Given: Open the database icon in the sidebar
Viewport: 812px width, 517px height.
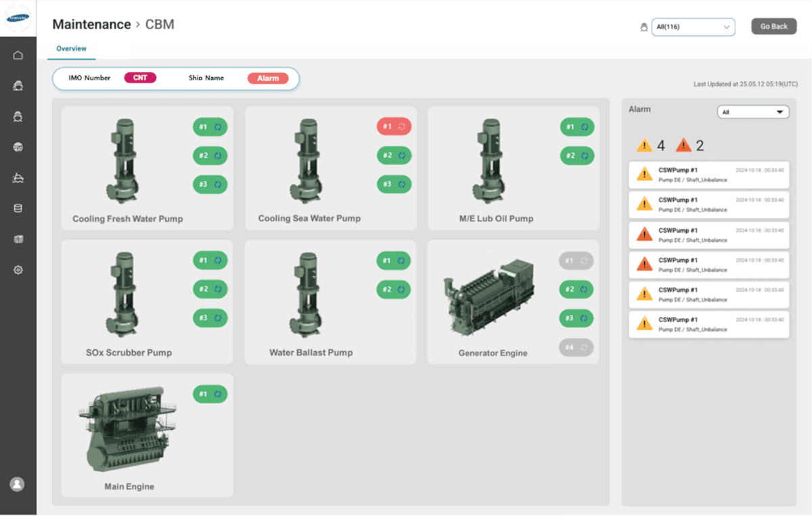Looking at the screenshot, I should (18, 208).
